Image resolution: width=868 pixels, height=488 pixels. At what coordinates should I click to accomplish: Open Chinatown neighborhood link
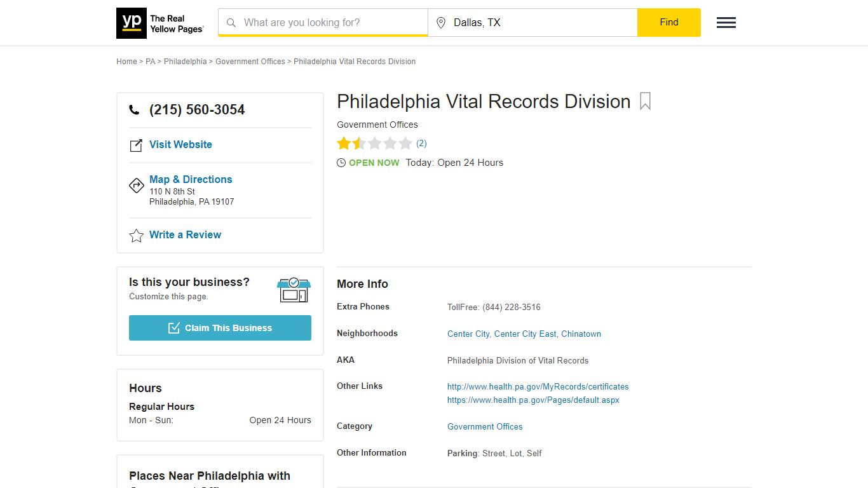(581, 334)
